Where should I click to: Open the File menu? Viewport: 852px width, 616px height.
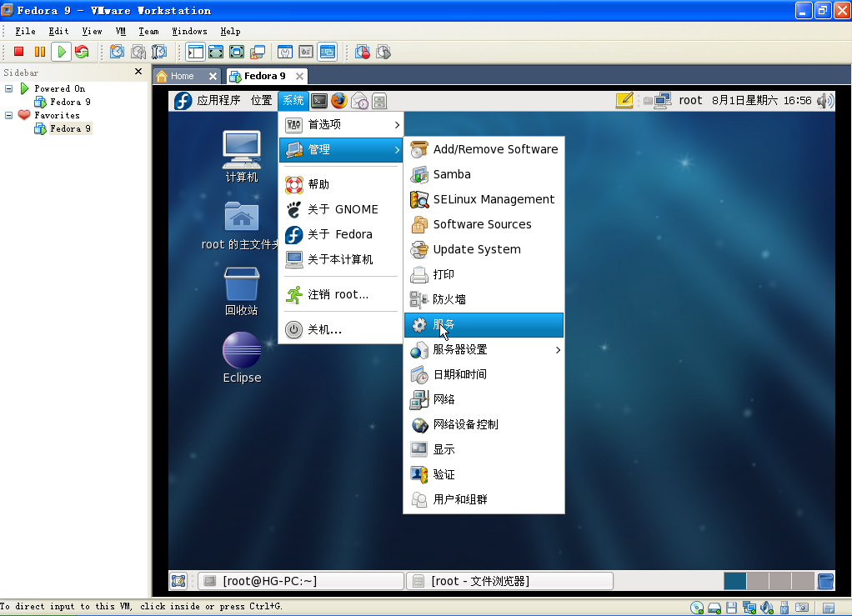click(x=26, y=31)
